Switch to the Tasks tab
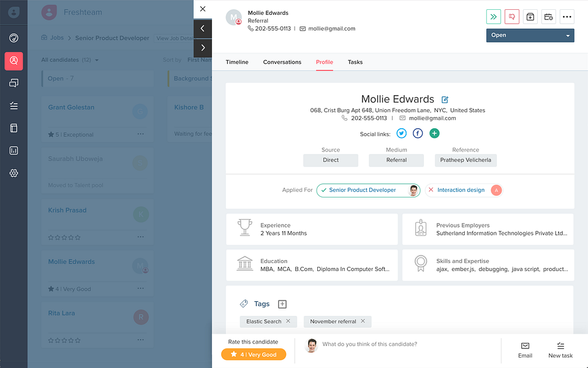 355,62
